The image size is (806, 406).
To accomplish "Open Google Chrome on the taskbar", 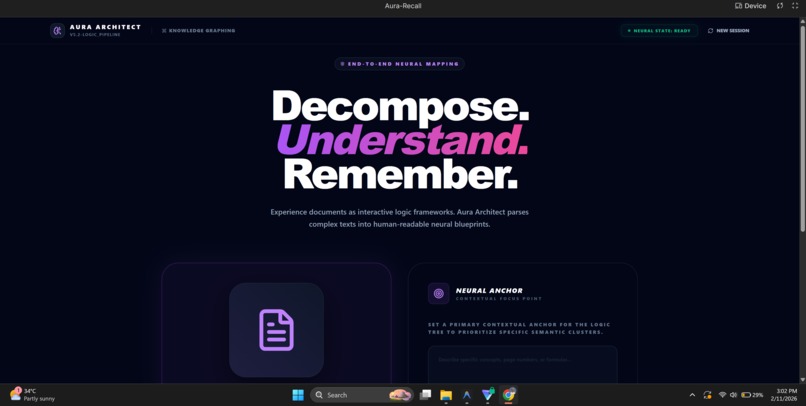I will click(x=508, y=395).
